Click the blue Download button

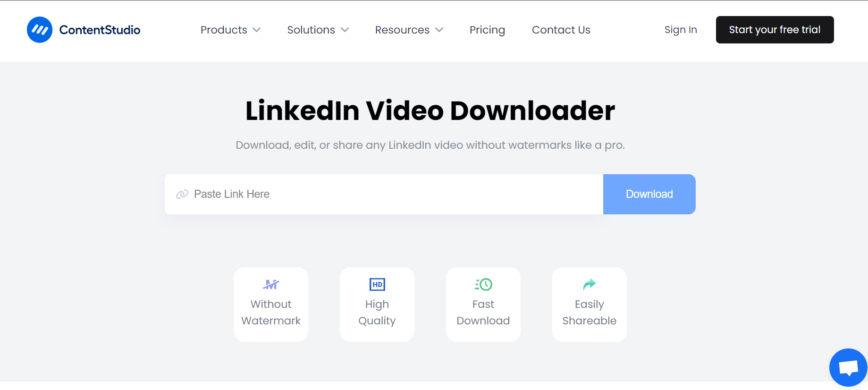click(x=649, y=194)
